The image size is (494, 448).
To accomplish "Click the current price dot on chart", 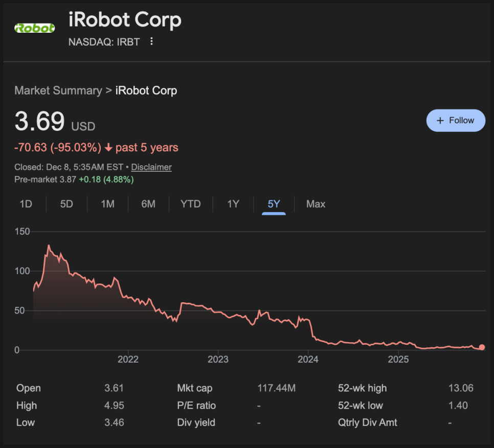I will [x=482, y=347].
